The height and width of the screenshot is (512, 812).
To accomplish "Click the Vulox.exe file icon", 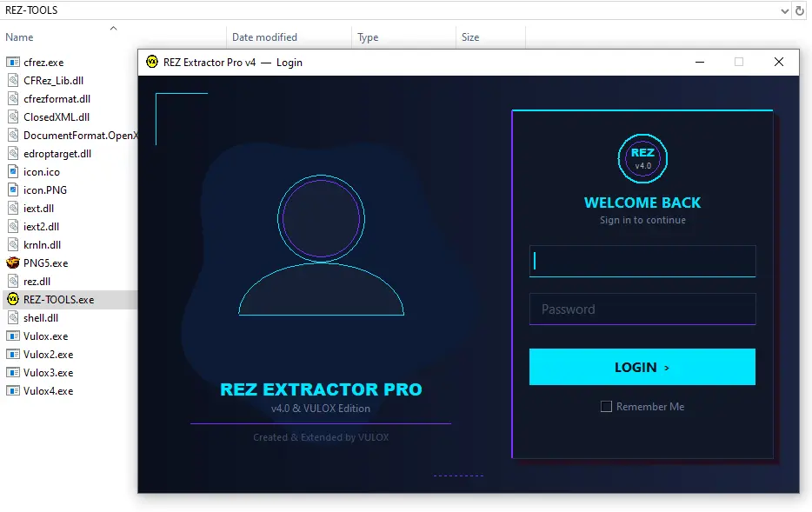I will [13, 336].
